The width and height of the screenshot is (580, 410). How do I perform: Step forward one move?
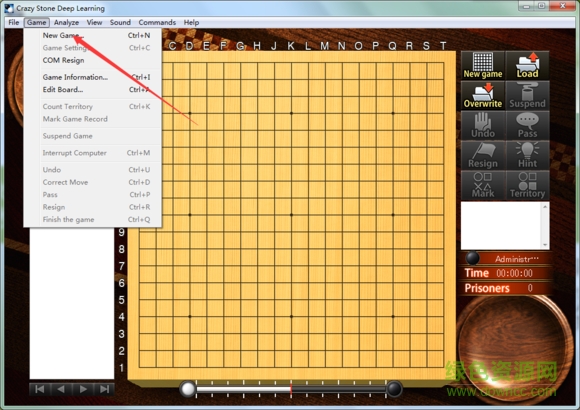[83, 389]
